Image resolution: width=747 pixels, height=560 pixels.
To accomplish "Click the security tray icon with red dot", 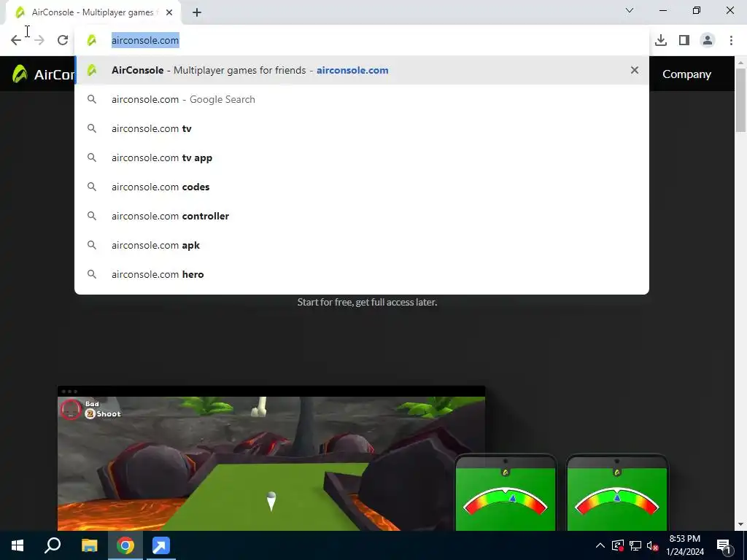I will click(618, 545).
